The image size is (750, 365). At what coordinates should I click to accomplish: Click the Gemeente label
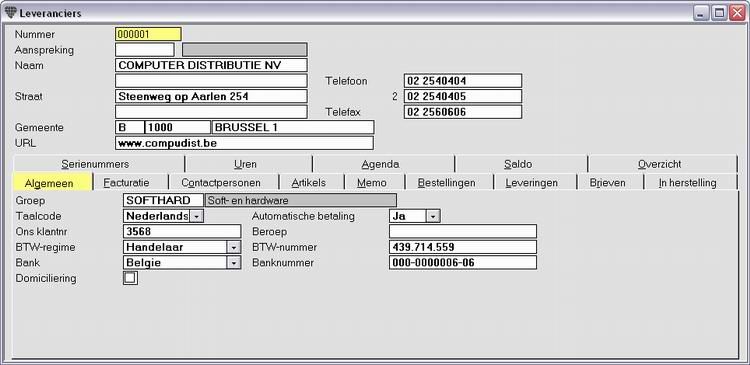[x=39, y=128]
